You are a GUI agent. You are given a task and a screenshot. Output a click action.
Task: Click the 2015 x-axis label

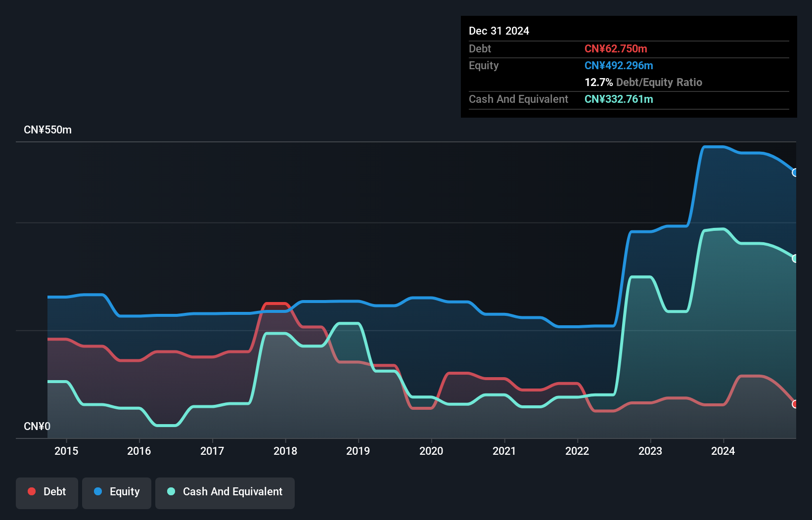[66, 451]
